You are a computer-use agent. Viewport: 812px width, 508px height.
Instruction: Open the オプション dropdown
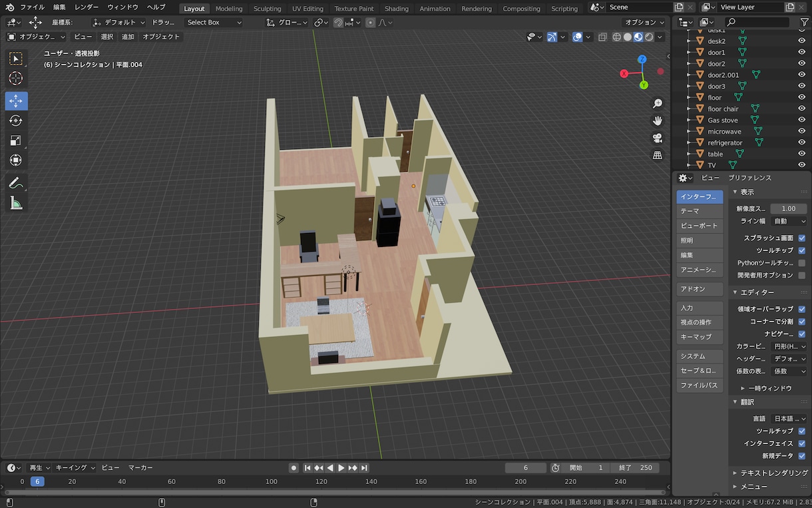click(x=644, y=22)
